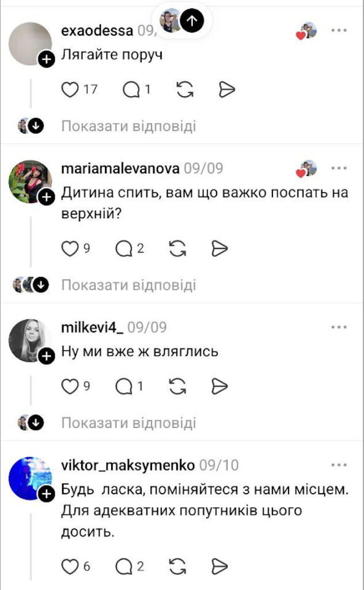Open mariamalevanova username profile link

pyautogui.click(x=120, y=168)
